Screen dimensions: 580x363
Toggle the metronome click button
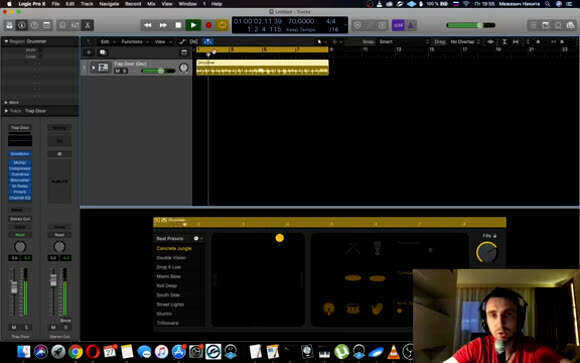point(411,25)
